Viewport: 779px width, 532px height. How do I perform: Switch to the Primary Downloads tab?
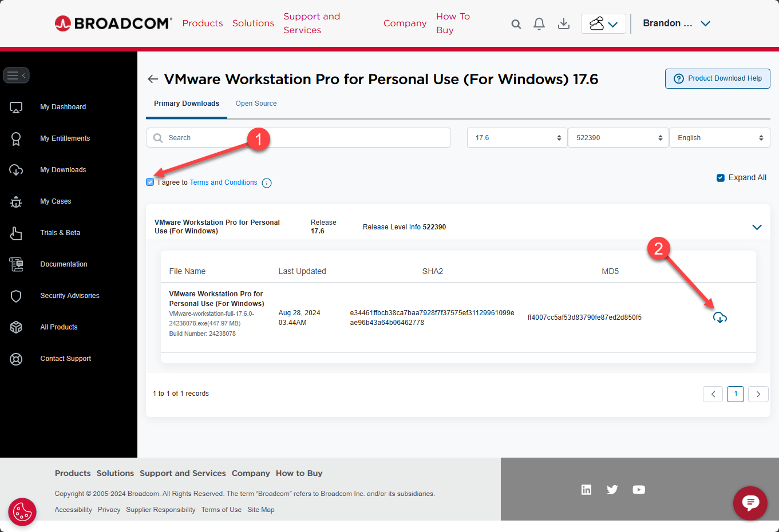pos(187,104)
